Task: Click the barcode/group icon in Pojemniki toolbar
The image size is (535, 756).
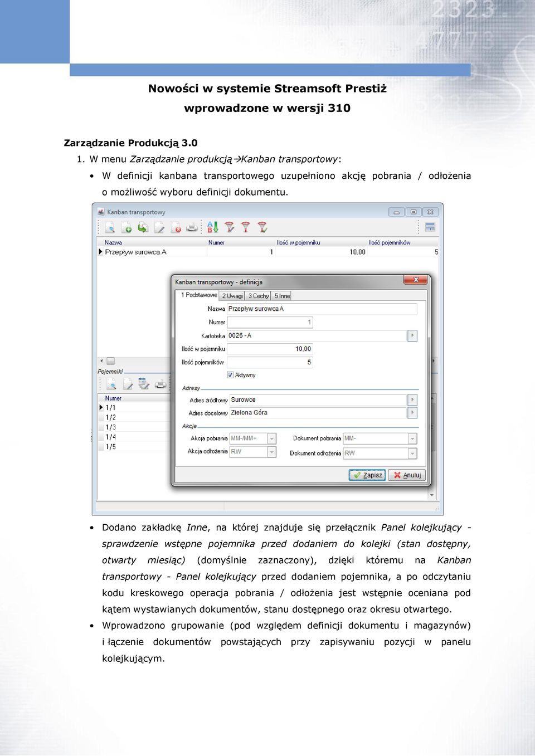Action: pyautogui.click(x=144, y=384)
